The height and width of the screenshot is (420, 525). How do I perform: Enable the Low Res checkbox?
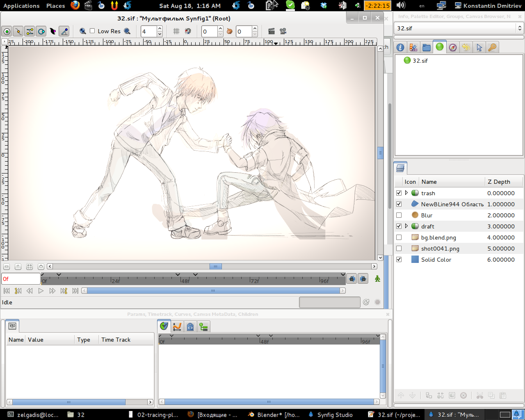(92, 31)
